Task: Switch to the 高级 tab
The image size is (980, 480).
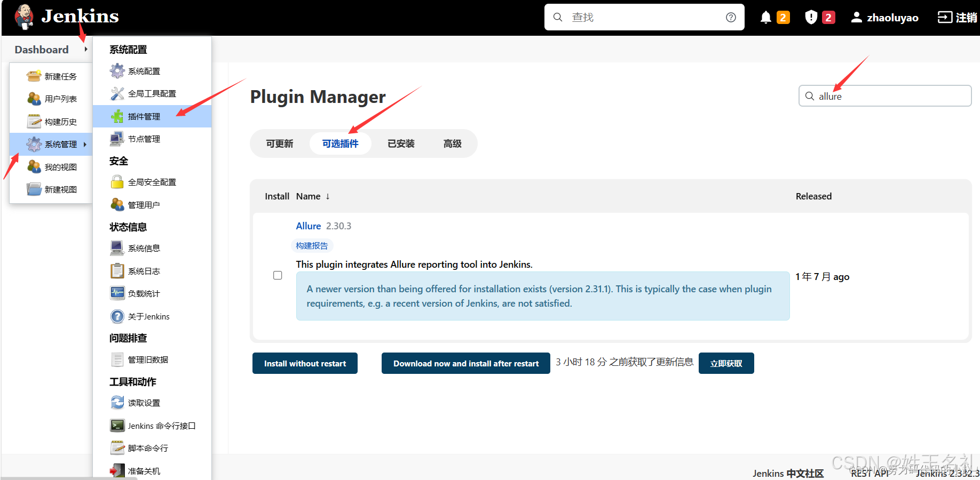Action: point(453,143)
